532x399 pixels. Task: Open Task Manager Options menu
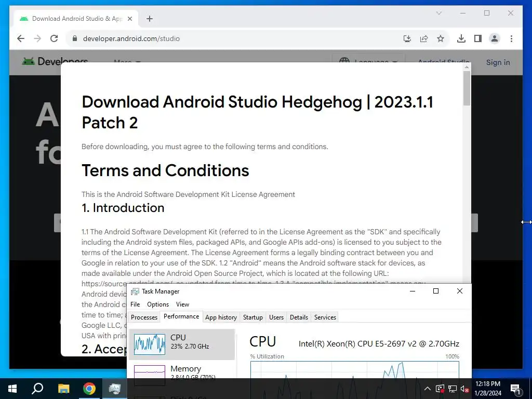[158, 304]
